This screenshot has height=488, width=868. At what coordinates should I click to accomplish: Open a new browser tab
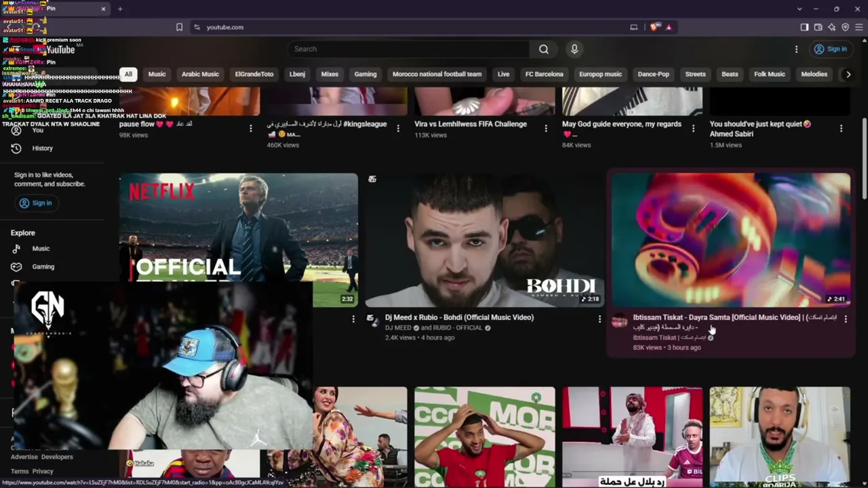tap(120, 9)
